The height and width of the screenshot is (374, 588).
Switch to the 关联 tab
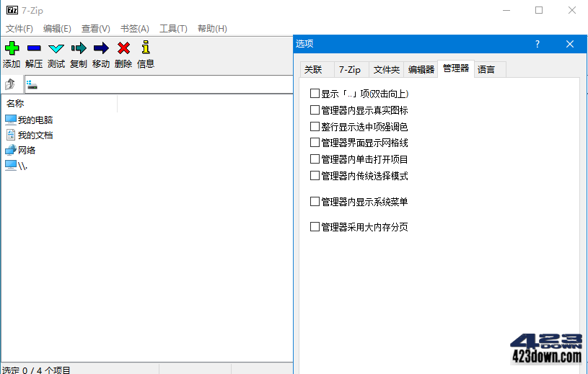pyautogui.click(x=317, y=70)
